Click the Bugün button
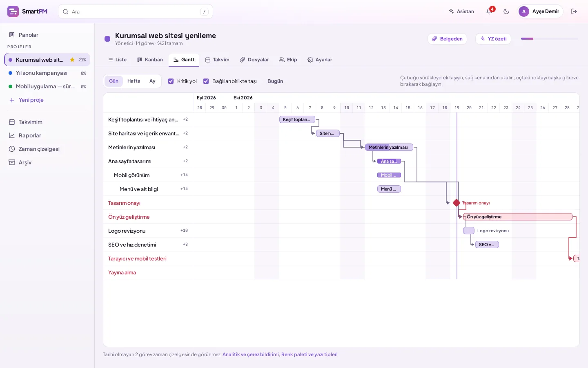Image resolution: width=588 pixels, height=368 pixels. pos(275,81)
